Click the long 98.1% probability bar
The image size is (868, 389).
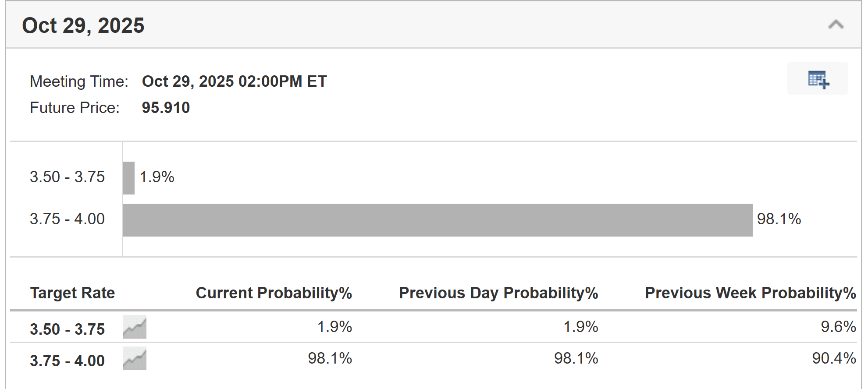(x=438, y=220)
